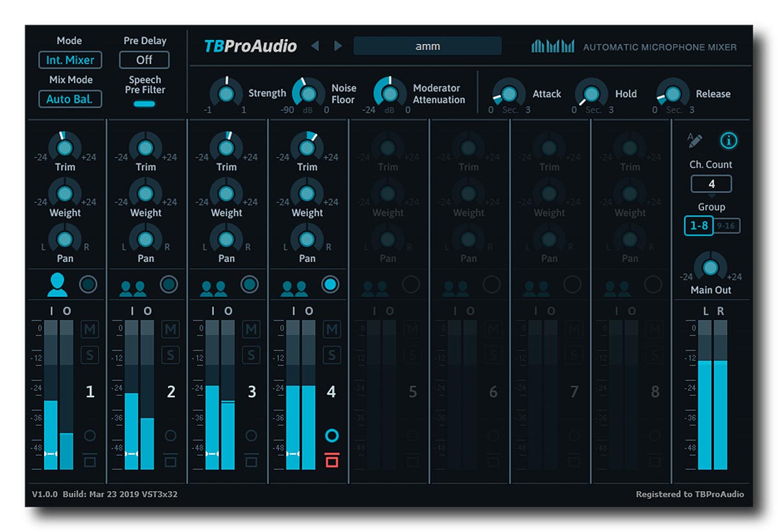Click channel 4 red square icon
This screenshot has width=778, height=532.
332,461
